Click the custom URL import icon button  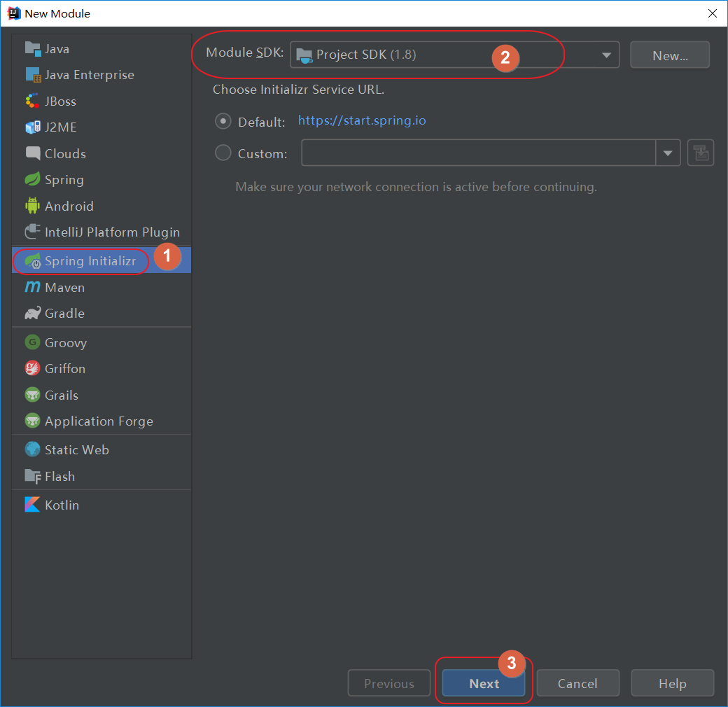click(701, 153)
